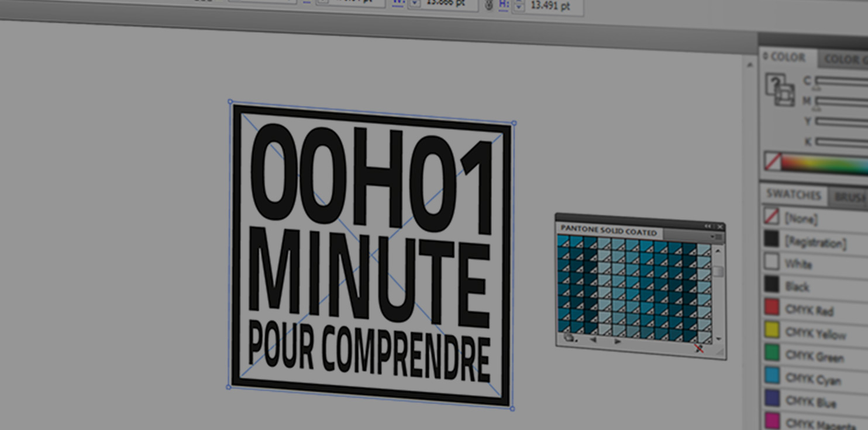
Task: Open the swatch libraries menu at Pantone panel bottom-left
Action: pos(569,338)
